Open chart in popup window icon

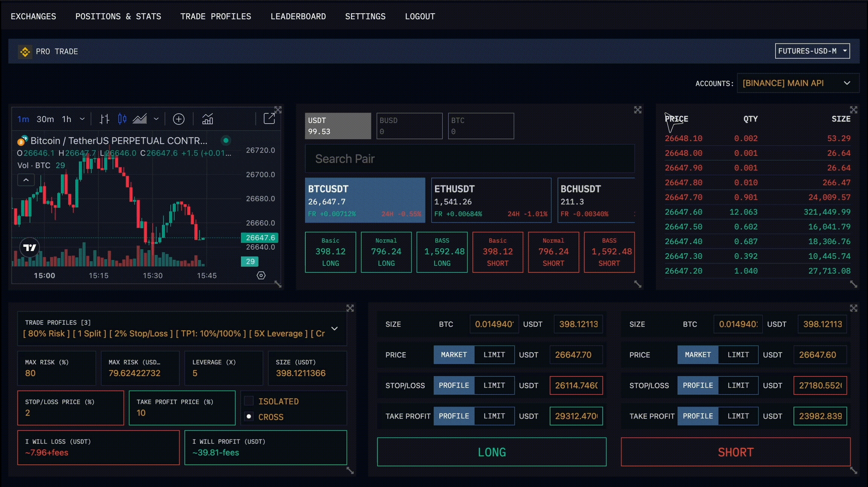pos(269,118)
